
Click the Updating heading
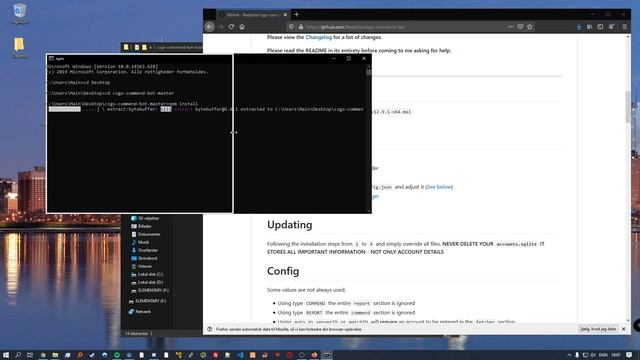pyautogui.click(x=290, y=225)
